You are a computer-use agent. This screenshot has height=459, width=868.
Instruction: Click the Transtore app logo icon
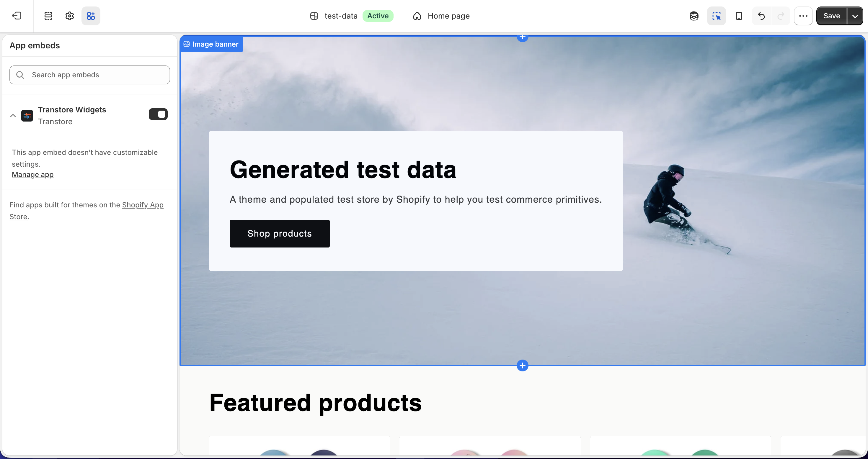27,116
